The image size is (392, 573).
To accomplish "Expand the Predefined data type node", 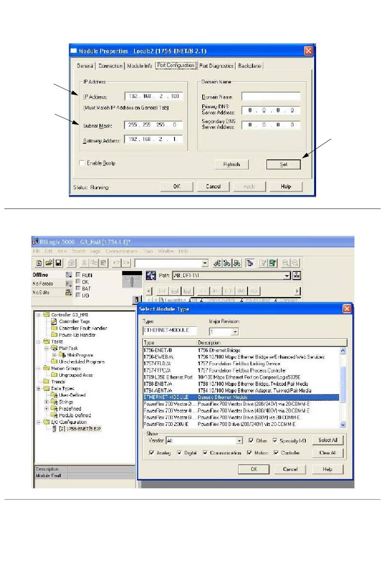I will point(46,409).
